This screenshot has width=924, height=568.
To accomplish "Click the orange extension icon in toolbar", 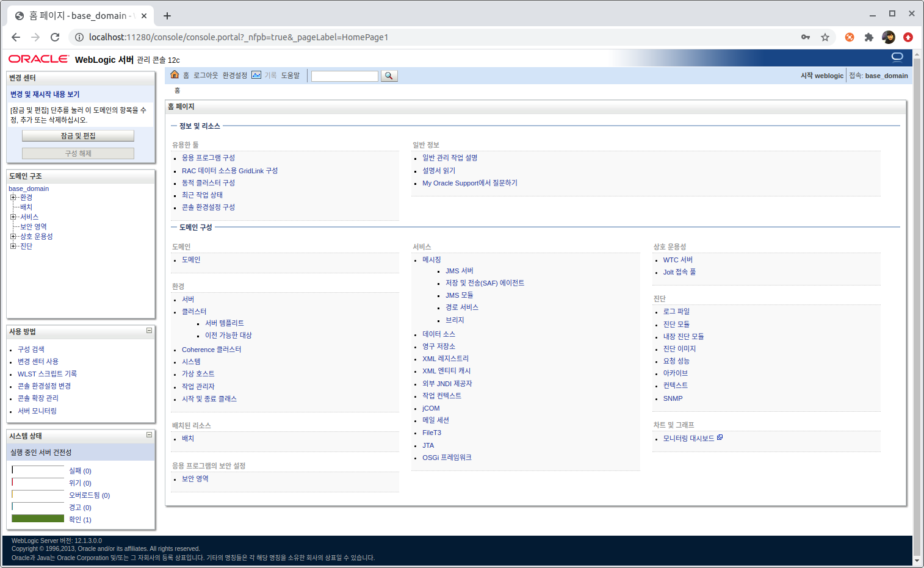I will 850,37.
